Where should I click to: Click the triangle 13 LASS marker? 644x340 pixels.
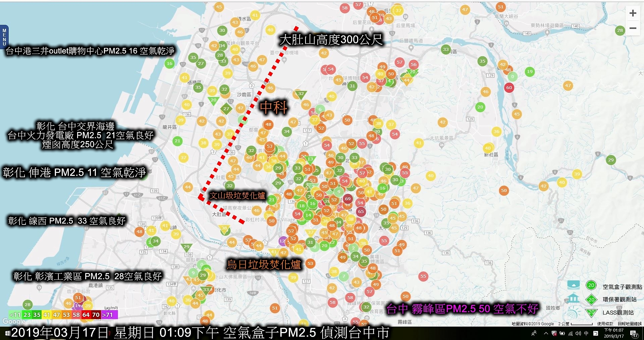[310, 160]
